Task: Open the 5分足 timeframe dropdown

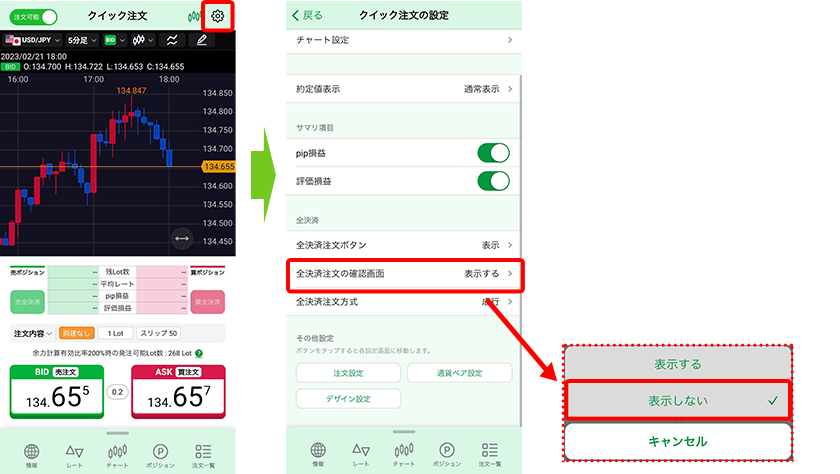Action: pos(82,40)
